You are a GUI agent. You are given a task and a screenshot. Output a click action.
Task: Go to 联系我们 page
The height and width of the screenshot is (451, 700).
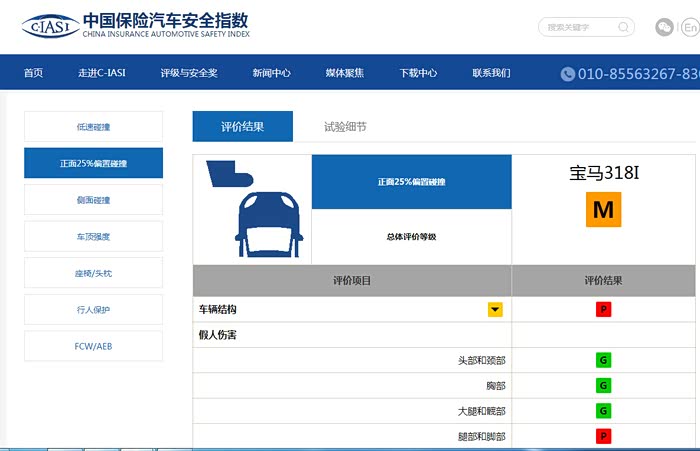[491, 73]
